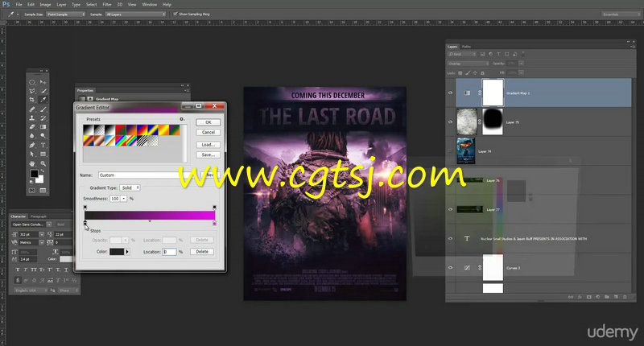Image resolution: width=644 pixels, height=346 pixels.
Task: Click the stop Color swatch
Action: click(x=117, y=252)
